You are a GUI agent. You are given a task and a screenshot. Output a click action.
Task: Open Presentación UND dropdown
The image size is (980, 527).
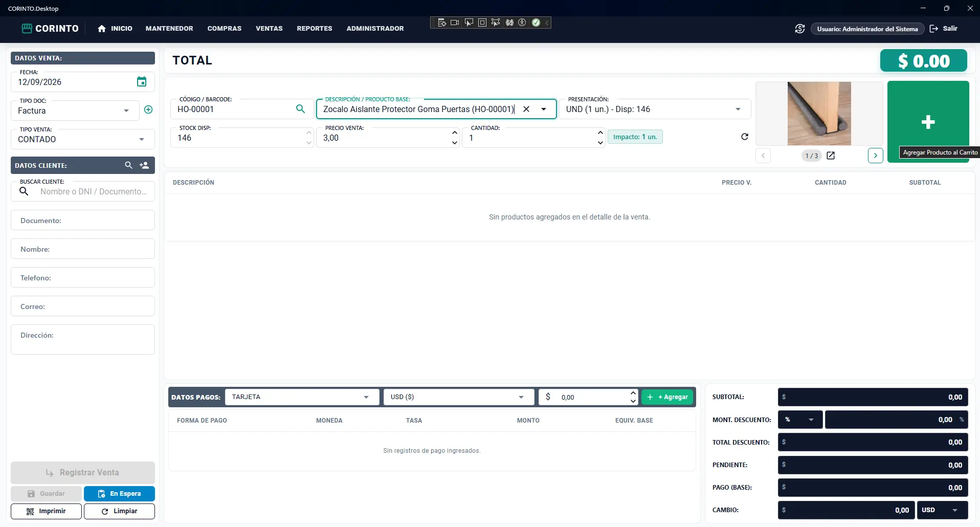[738, 109]
